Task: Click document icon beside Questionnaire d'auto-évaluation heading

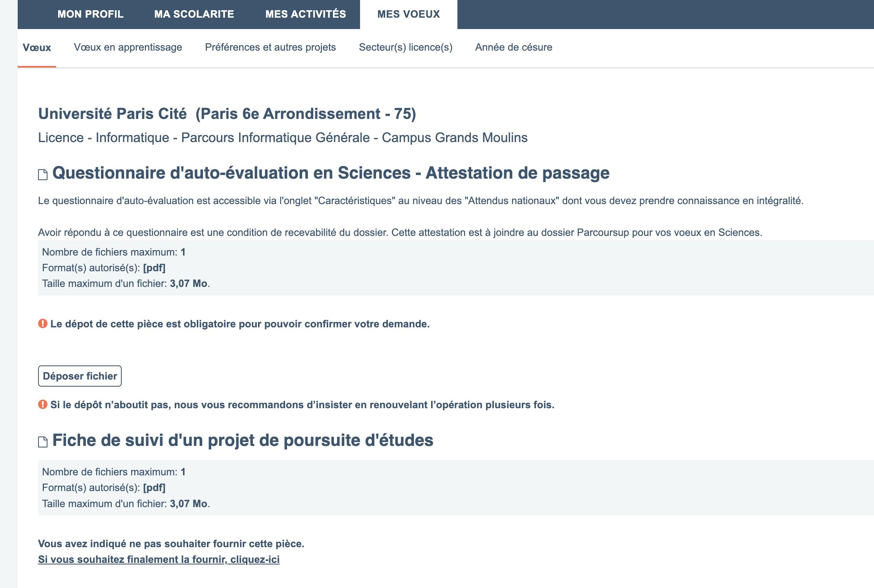Action: pyautogui.click(x=43, y=175)
